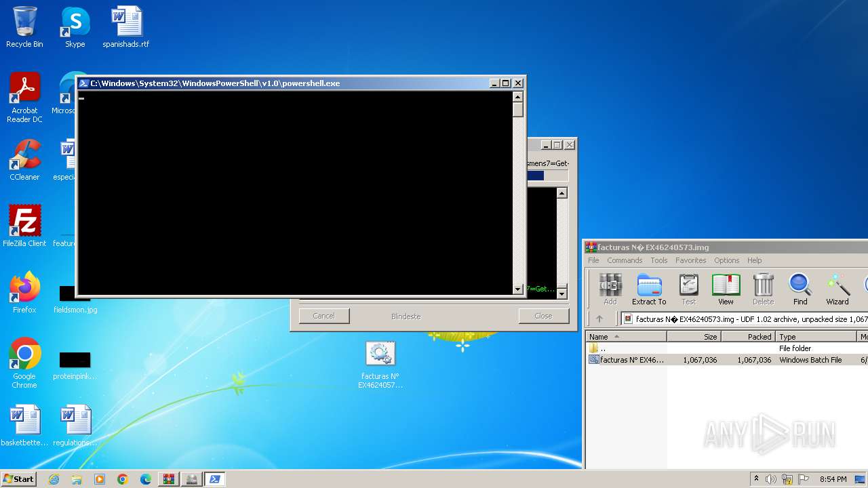The height and width of the screenshot is (488, 868).
Task: Click the volume speaker tray icon
Action: click(x=771, y=479)
